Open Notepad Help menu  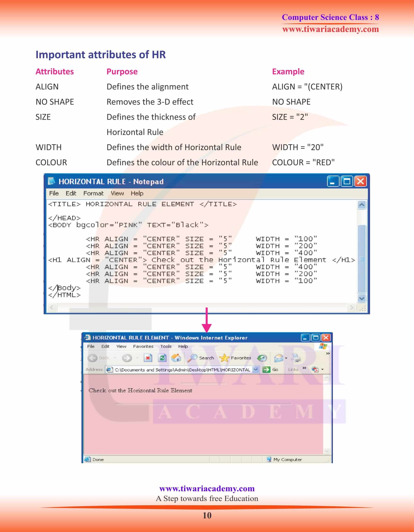tap(137, 193)
